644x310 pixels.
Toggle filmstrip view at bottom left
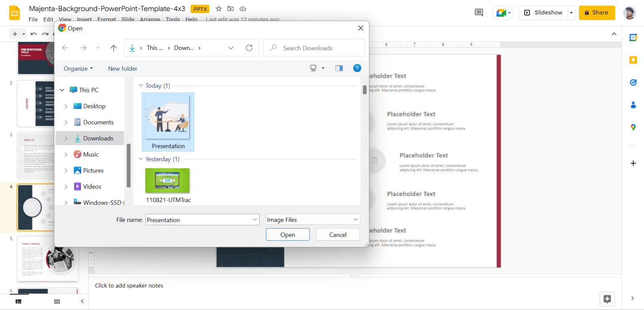[x=18, y=301]
